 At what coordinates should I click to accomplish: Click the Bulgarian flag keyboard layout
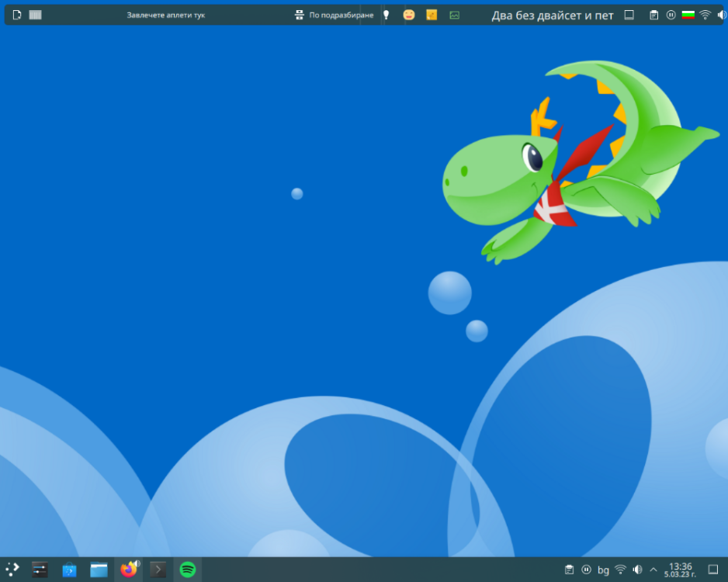(688, 15)
